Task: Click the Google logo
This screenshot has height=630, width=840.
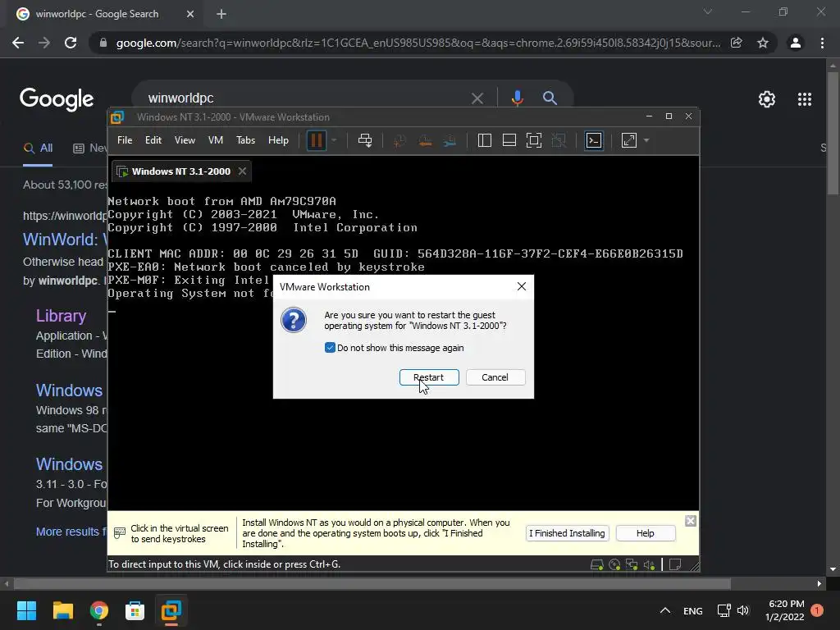Action: coord(57,99)
